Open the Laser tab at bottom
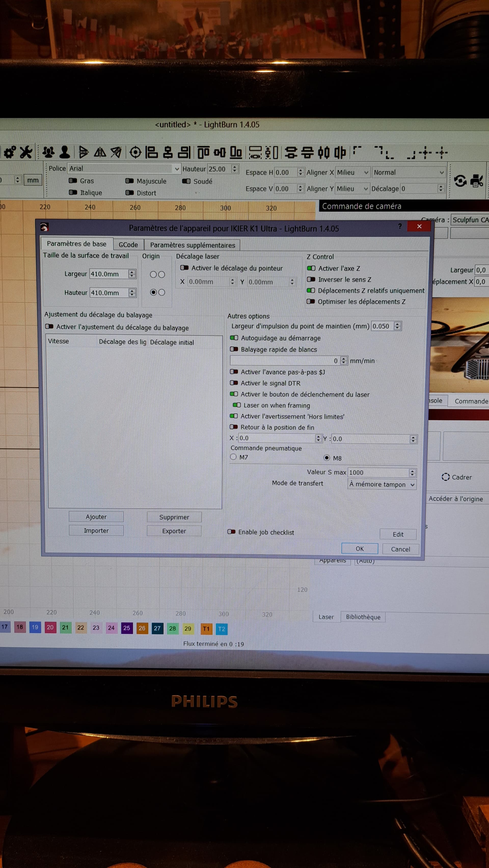 click(x=326, y=617)
